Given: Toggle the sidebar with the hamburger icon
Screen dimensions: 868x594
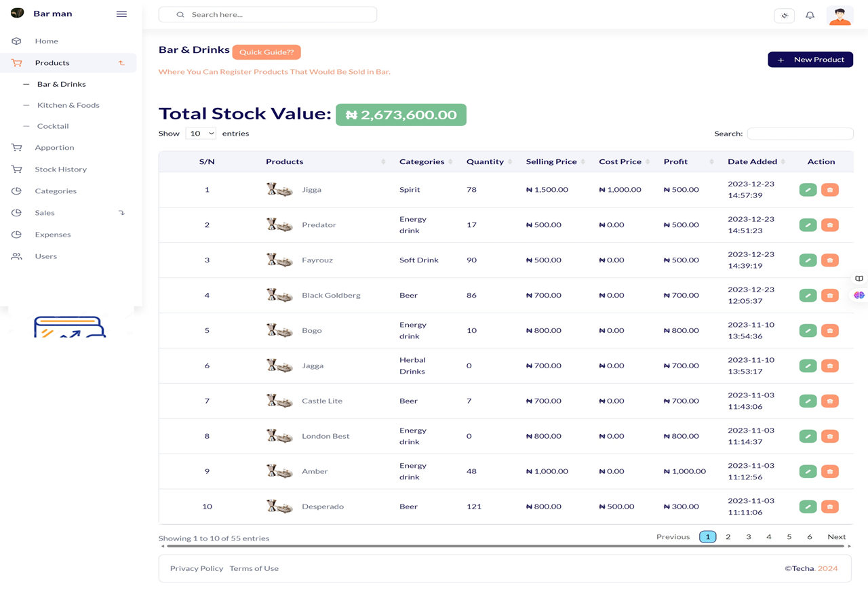Looking at the screenshot, I should pos(121,14).
